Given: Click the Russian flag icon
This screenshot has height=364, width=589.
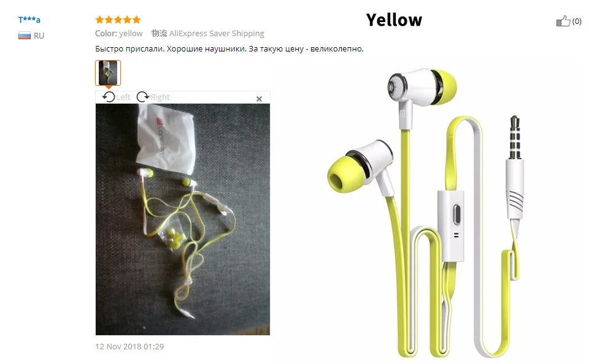Looking at the screenshot, I should [25, 36].
